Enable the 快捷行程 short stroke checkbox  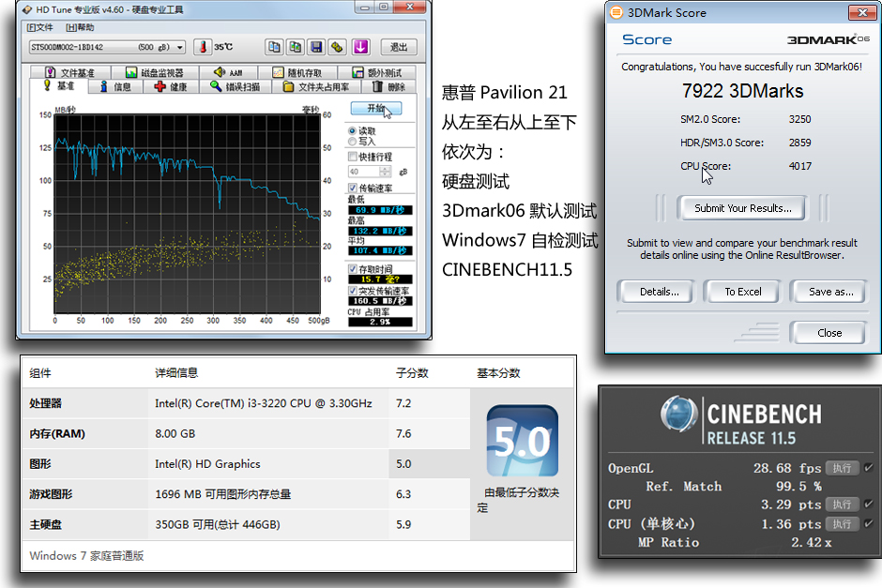pos(352,157)
